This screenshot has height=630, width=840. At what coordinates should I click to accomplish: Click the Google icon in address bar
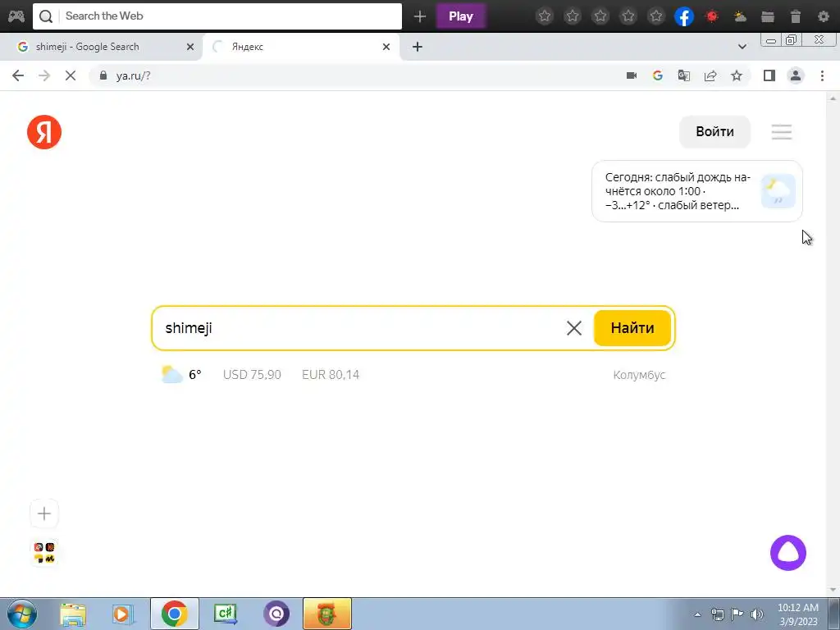click(658, 75)
